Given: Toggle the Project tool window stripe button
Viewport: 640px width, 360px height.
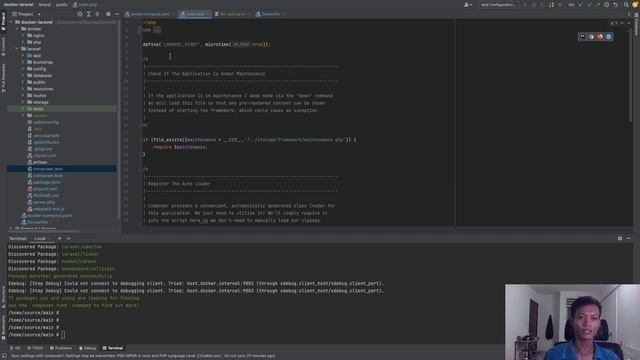Looking at the screenshot, I should (x=3, y=21).
